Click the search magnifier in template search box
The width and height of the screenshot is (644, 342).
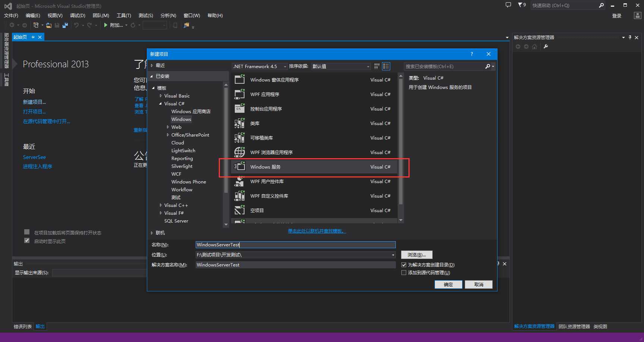pyautogui.click(x=487, y=66)
